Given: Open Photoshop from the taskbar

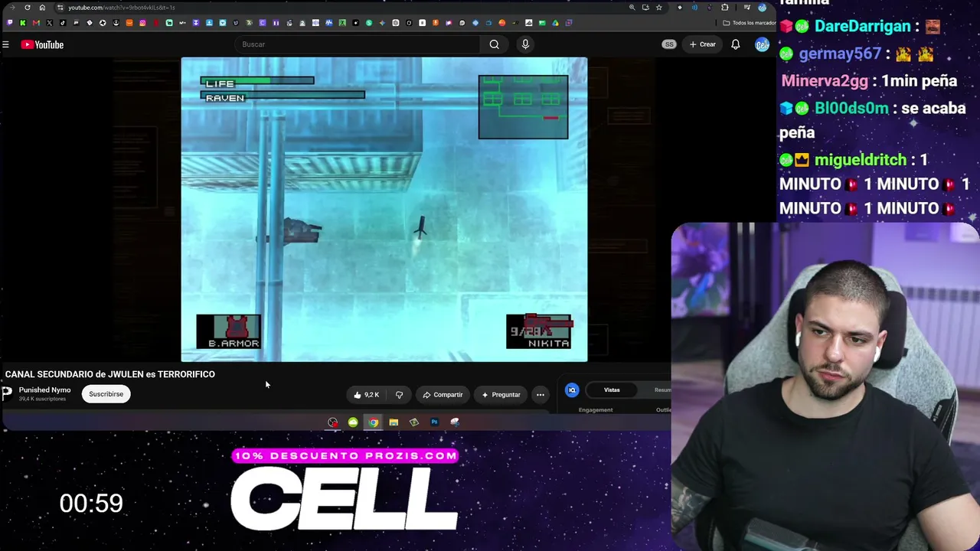Looking at the screenshot, I should tap(434, 422).
